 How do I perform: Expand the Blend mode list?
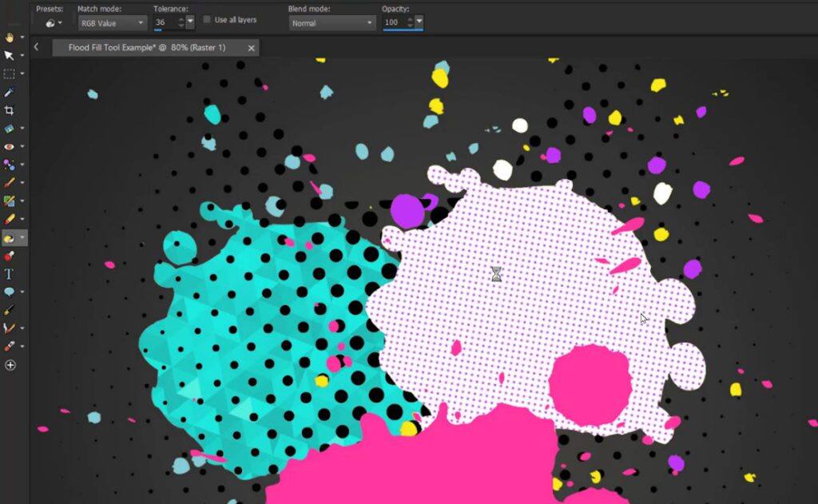[331, 22]
